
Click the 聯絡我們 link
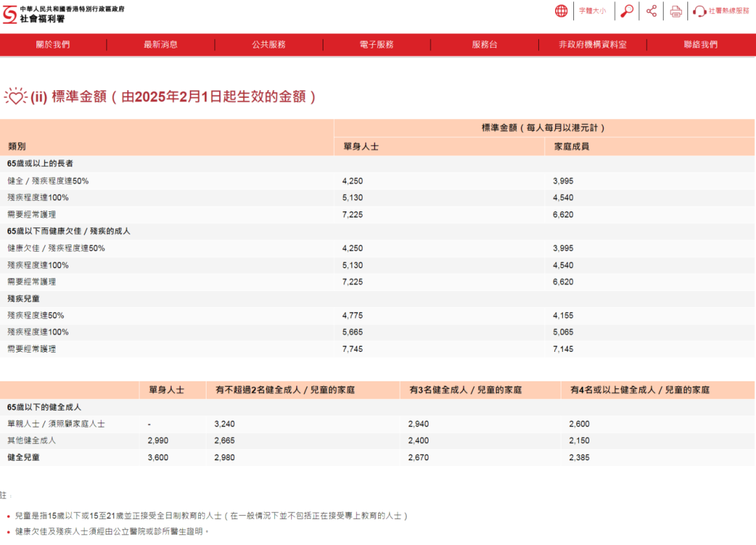pyautogui.click(x=699, y=44)
